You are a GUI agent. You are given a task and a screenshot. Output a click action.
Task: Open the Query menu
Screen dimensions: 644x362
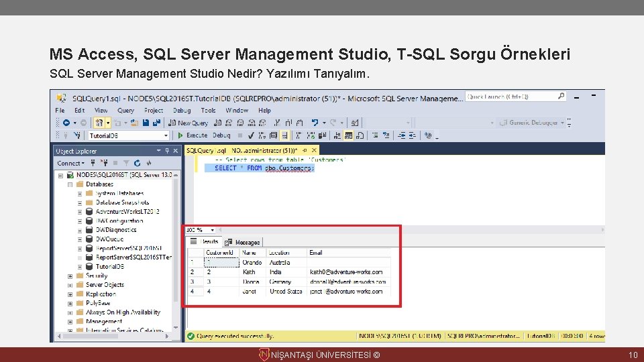(x=125, y=111)
